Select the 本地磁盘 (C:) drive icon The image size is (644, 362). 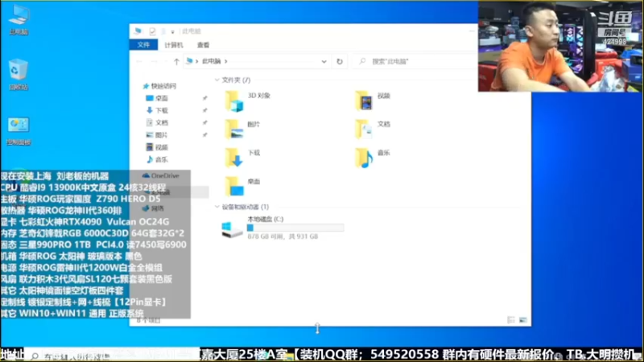232,229
